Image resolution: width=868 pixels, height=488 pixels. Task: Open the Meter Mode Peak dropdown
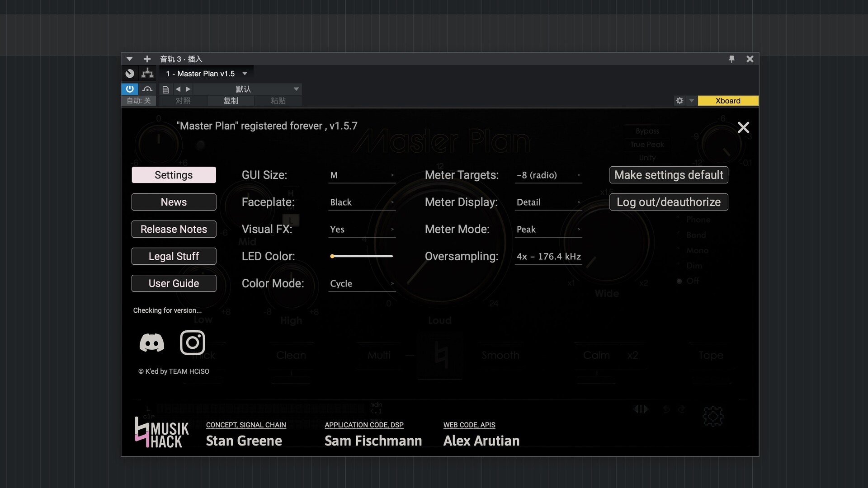click(548, 229)
